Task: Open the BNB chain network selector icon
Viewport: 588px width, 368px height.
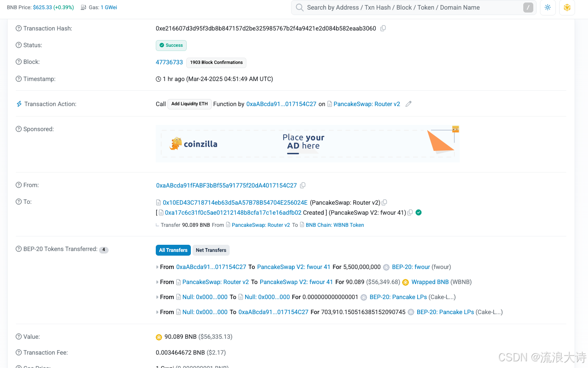Action: tap(567, 8)
